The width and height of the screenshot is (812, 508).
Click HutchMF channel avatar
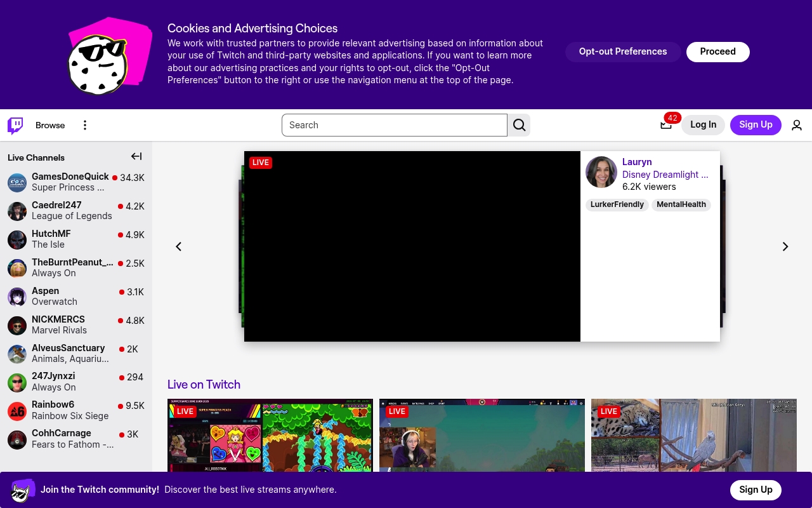coord(17,240)
